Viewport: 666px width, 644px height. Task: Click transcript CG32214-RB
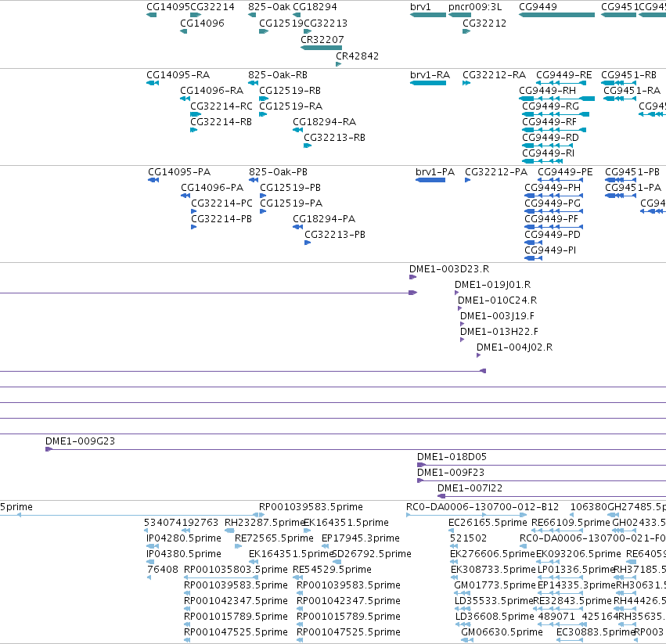(x=221, y=122)
